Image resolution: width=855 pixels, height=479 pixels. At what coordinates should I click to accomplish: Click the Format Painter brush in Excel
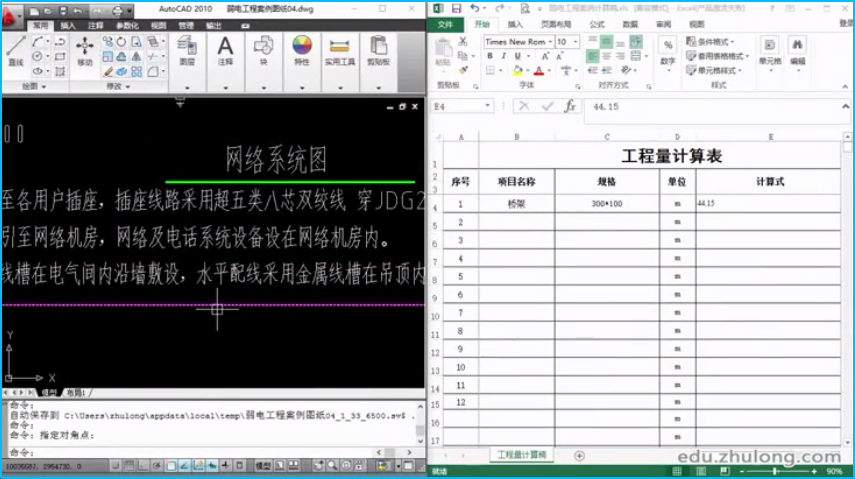462,70
